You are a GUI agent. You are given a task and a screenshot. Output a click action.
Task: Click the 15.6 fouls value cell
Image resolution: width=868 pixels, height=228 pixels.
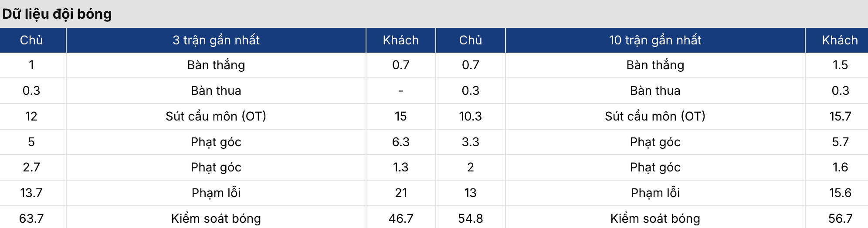point(840,193)
